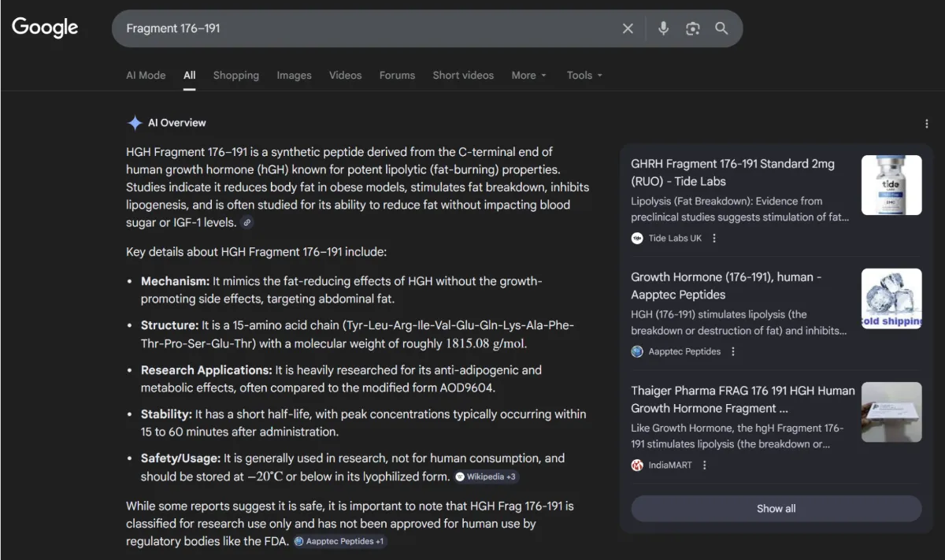Screen dimensions: 945x560
Task: Click the Google logo
Action: pyautogui.click(x=44, y=28)
